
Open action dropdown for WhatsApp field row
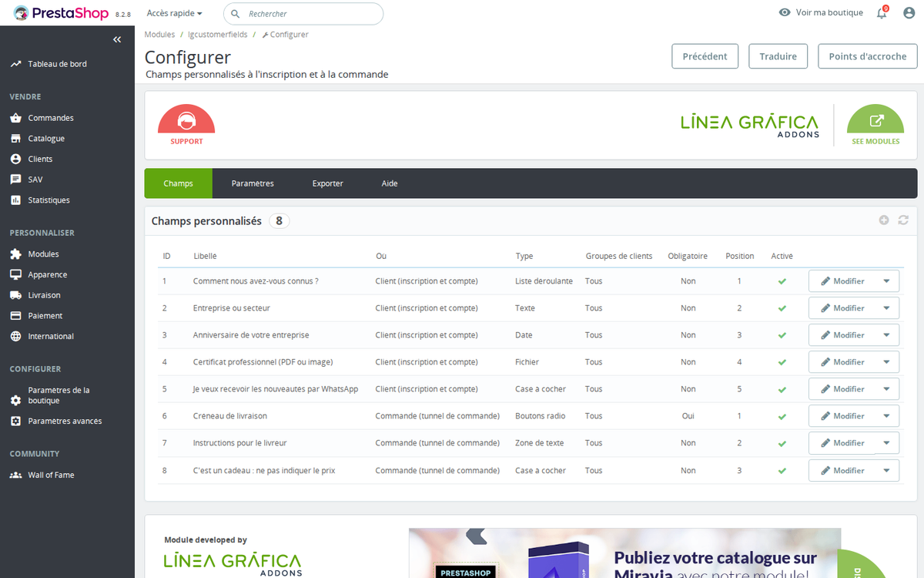tap(886, 389)
